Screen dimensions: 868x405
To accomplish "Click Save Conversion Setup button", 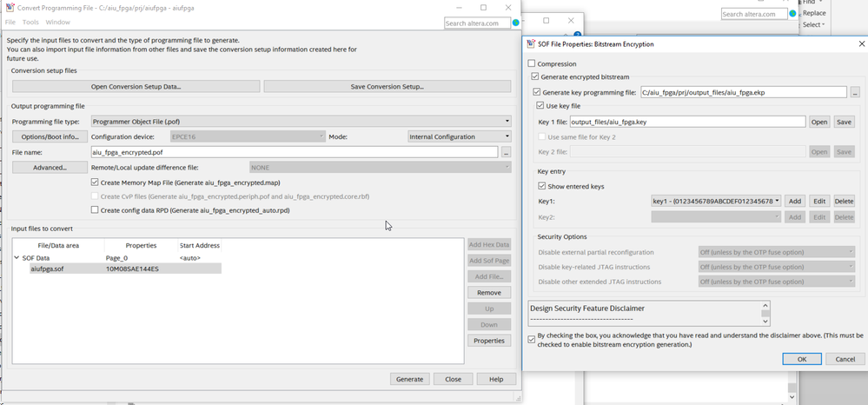I will [387, 86].
